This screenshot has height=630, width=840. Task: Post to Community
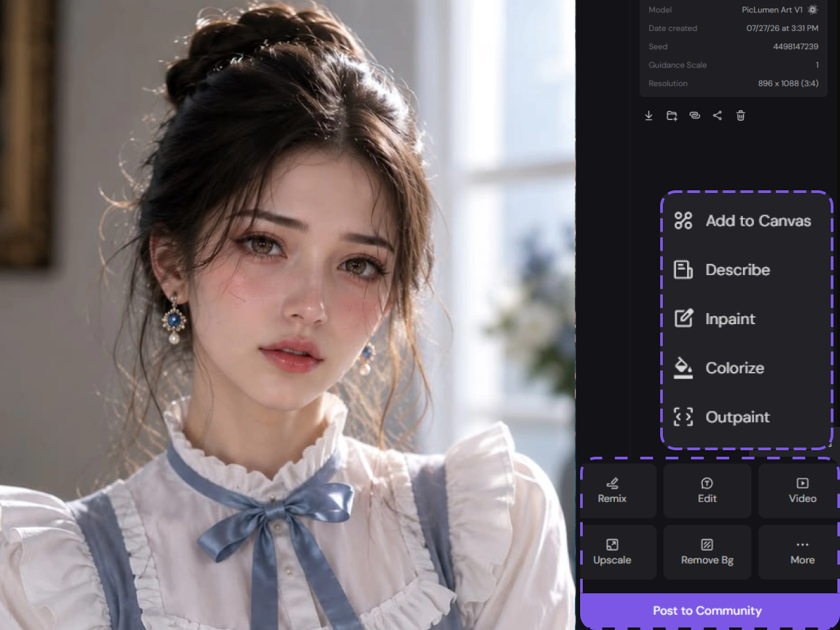pyautogui.click(x=709, y=610)
